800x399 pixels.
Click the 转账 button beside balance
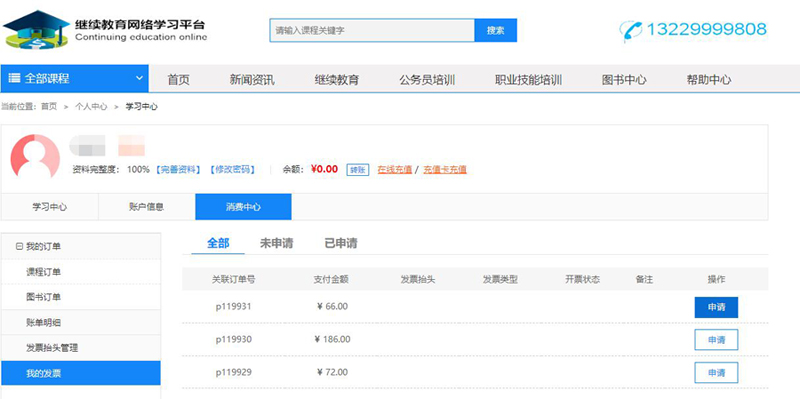click(x=358, y=170)
